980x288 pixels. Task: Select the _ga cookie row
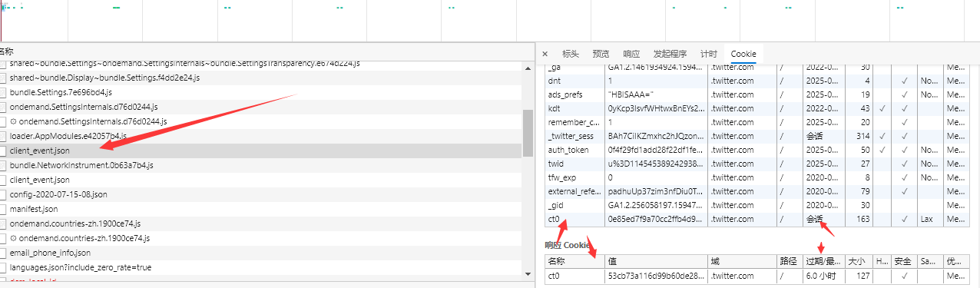click(757, 67)
